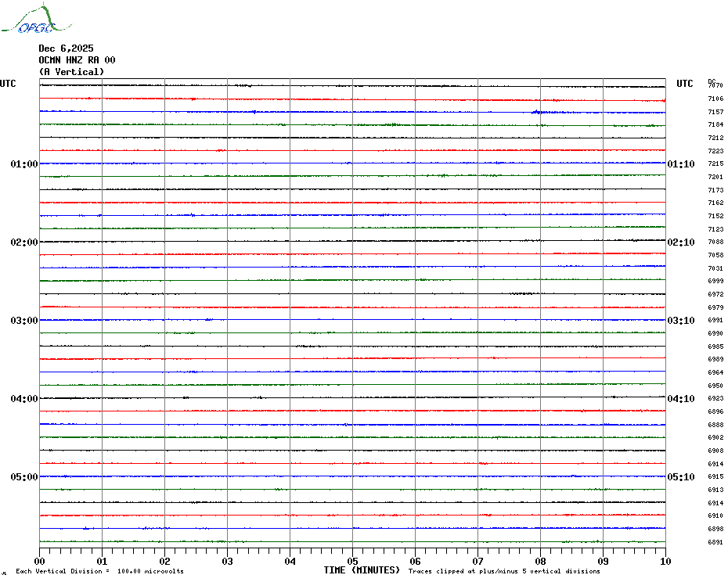Click the 03:00 UTC label on left axis
728x582 pixels.
[x=24, y=321]
